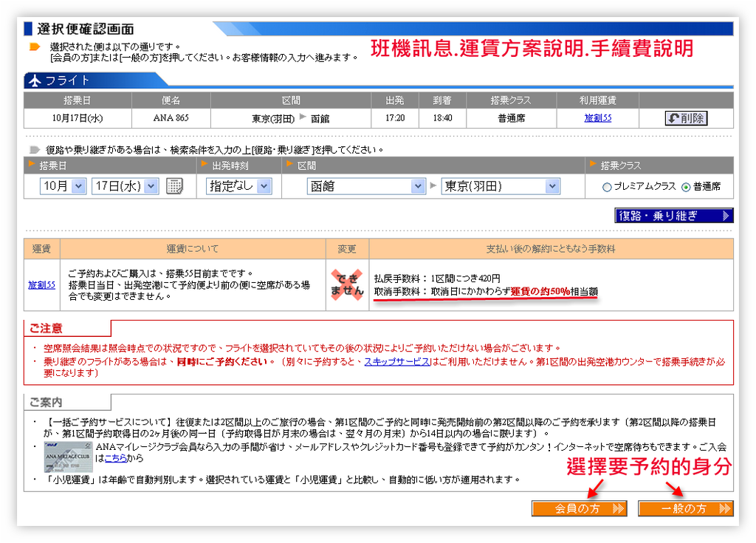The width and height of the screenshot is (756, 543).
Task: Click the 利用運賃 column header
Action: (598, 100)
